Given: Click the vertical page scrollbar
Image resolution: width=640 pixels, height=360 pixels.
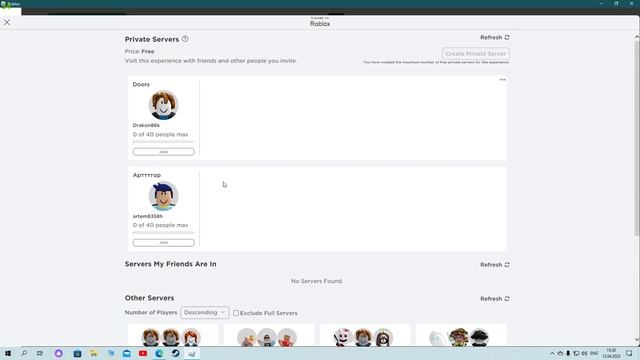Looking at the screenshot, I should pos(636,138).
